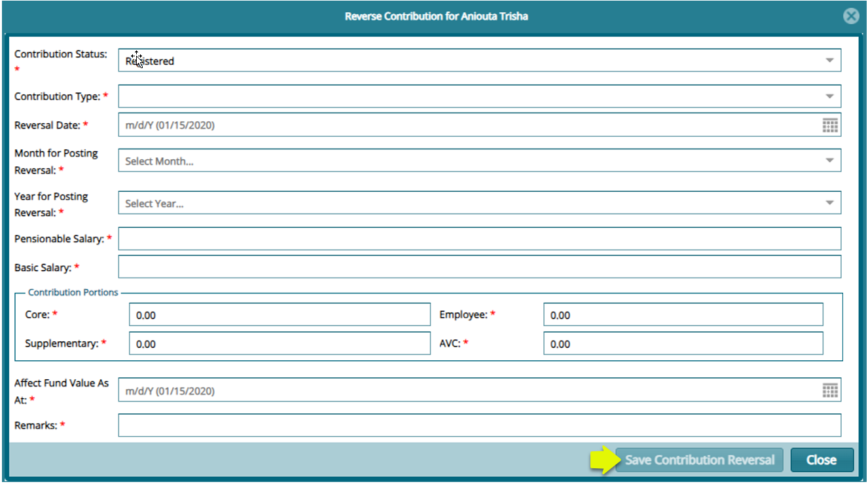Focus the Remarks text field

click(x=479, y=425)
